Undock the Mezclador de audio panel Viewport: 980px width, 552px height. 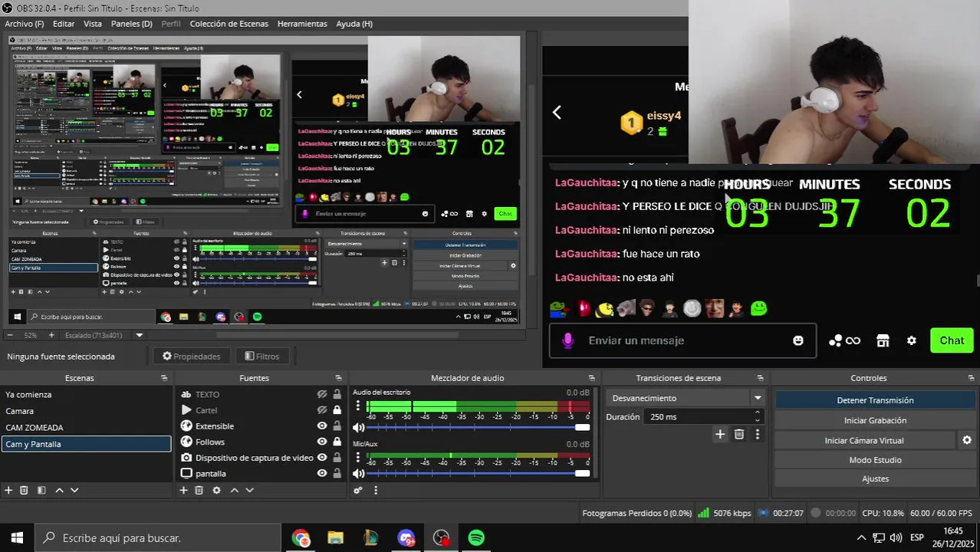591,378
